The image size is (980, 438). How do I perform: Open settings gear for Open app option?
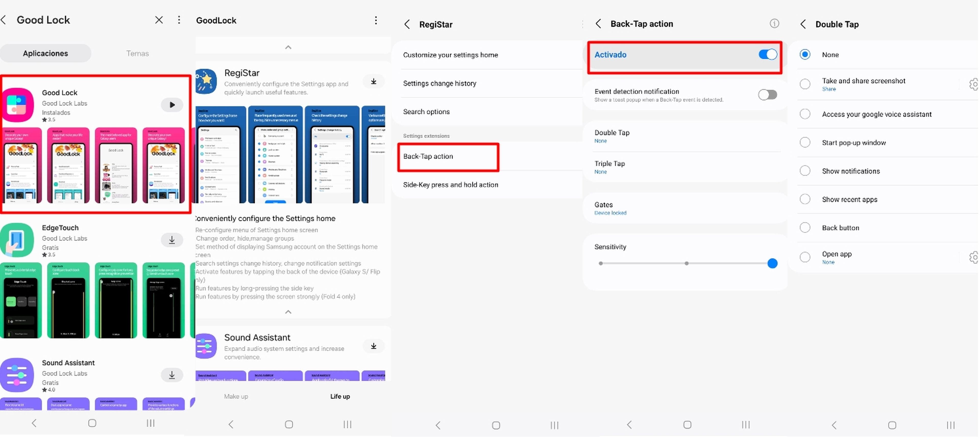(974, 257)
